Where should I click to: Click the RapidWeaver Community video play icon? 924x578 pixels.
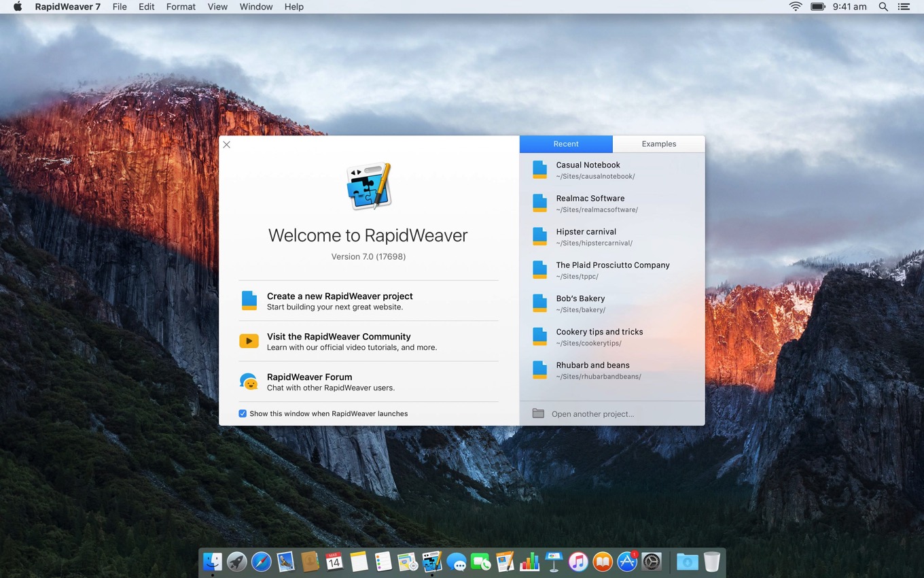[x=249, y=341]
